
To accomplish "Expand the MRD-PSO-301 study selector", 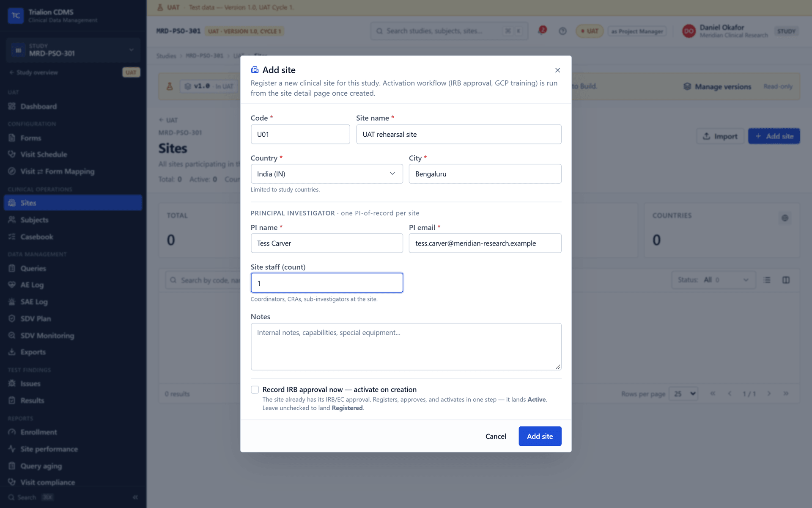I will click(73, 50).
